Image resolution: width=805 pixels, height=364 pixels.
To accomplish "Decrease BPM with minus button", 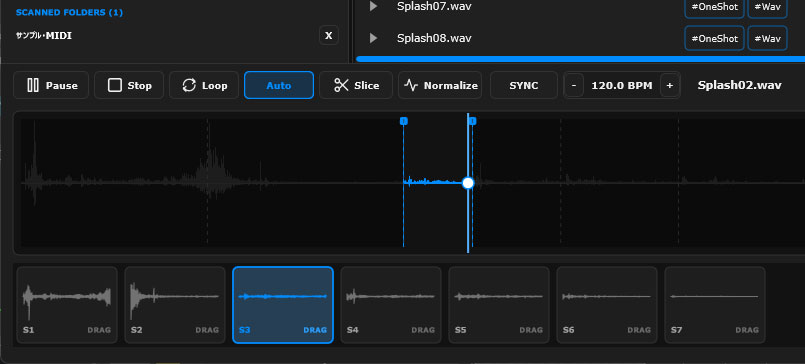I will [573, 85].
